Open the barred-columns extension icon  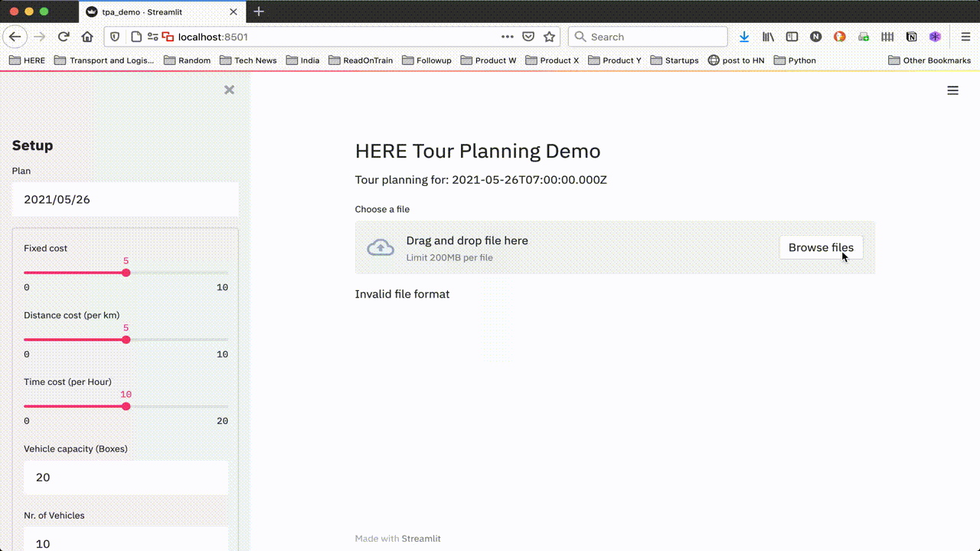click(887, 37)
